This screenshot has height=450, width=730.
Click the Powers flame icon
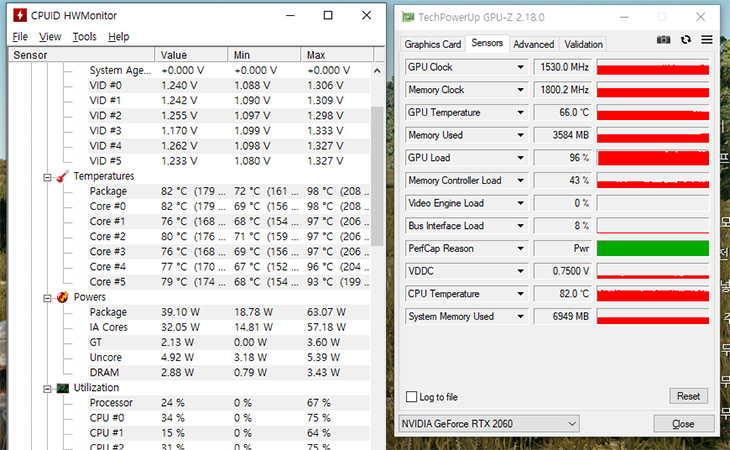(x=63, y=297)
